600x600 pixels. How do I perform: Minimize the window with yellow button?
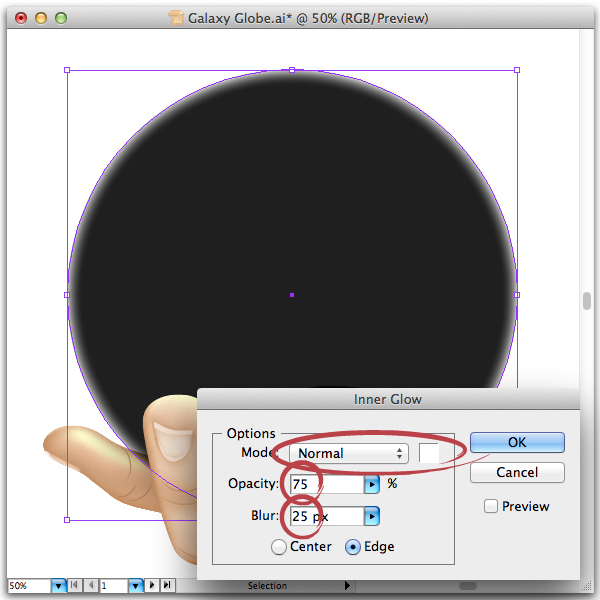(41, 18)
